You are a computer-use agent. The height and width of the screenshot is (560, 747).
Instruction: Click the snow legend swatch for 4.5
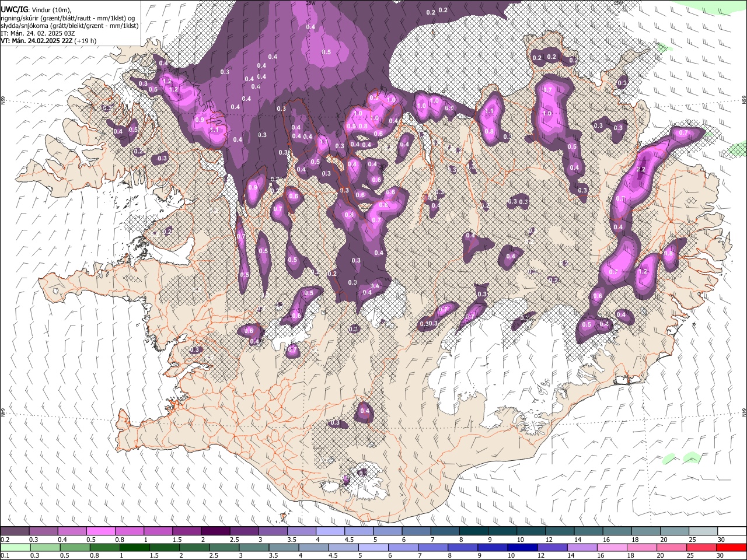coord(358,531)
